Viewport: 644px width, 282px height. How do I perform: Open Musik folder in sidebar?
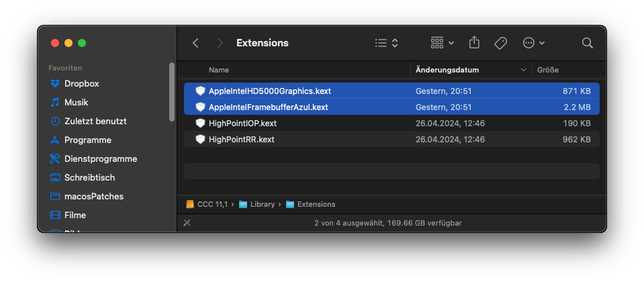76,103
